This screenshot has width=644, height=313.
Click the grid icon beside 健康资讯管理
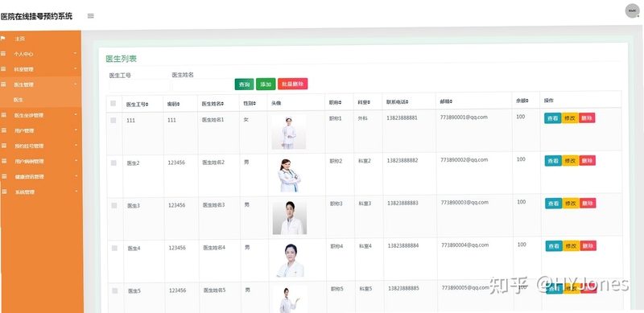[4, 176]
